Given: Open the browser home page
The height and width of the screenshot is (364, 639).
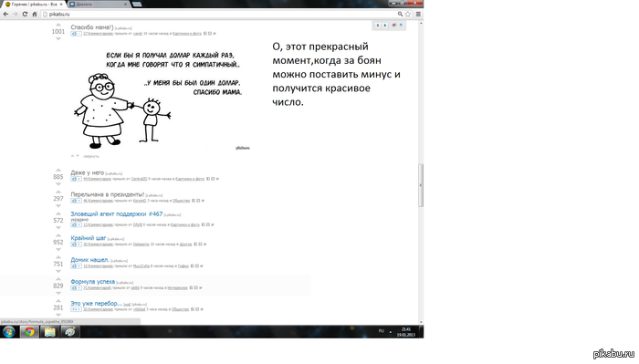Looking at the screenshot, I should tap(35, 14).
